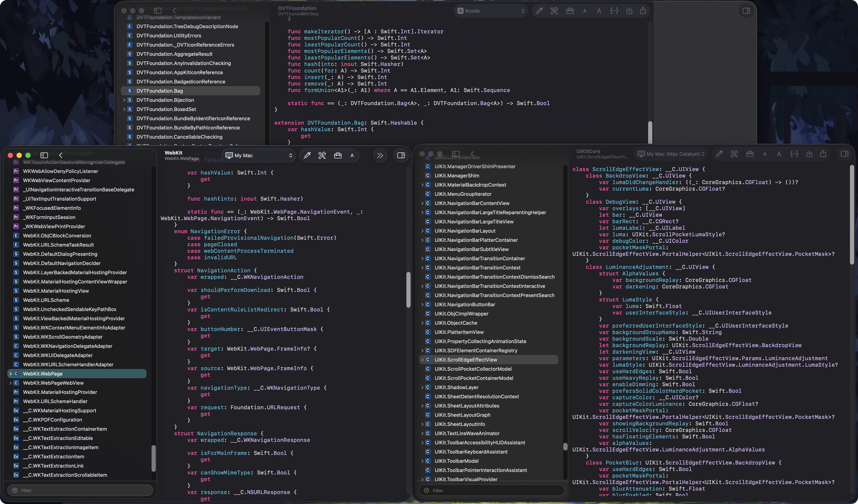Open the Xcode framework dropdown
The width and height of the screenshot is (858, 504).
coord(490,11)
